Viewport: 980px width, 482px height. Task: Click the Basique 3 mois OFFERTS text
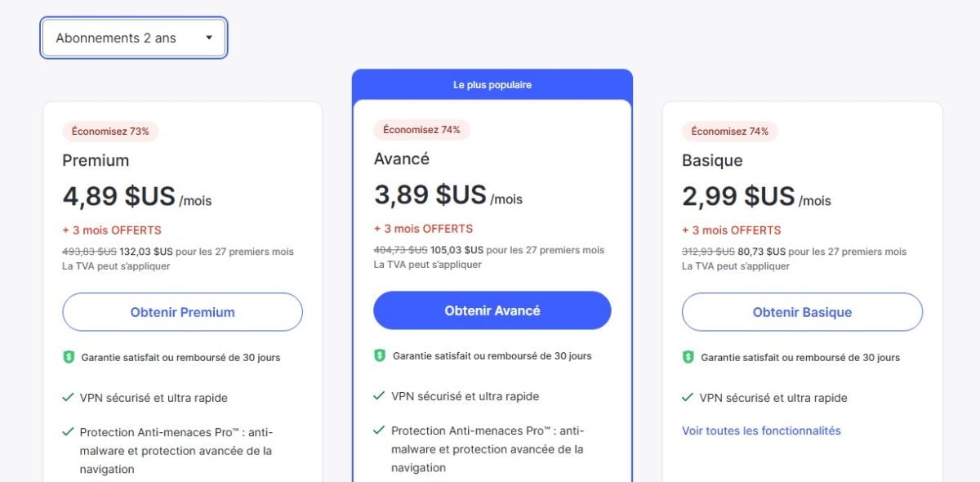pyautogui.click(x=732, y=230)
